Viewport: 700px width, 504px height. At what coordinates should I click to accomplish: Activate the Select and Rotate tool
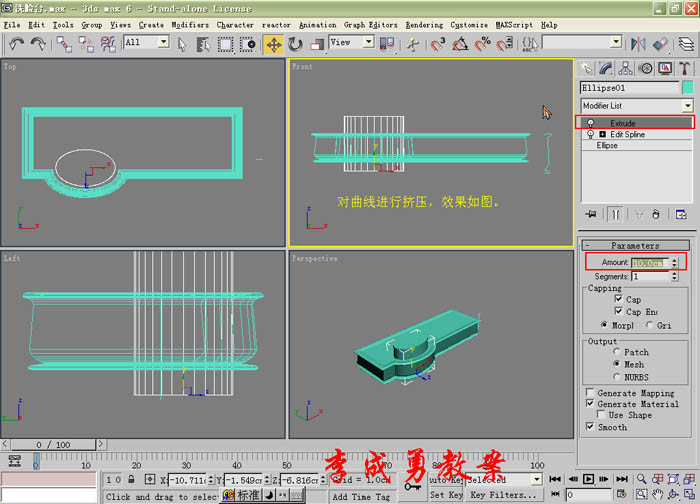[x=295, y=44]
